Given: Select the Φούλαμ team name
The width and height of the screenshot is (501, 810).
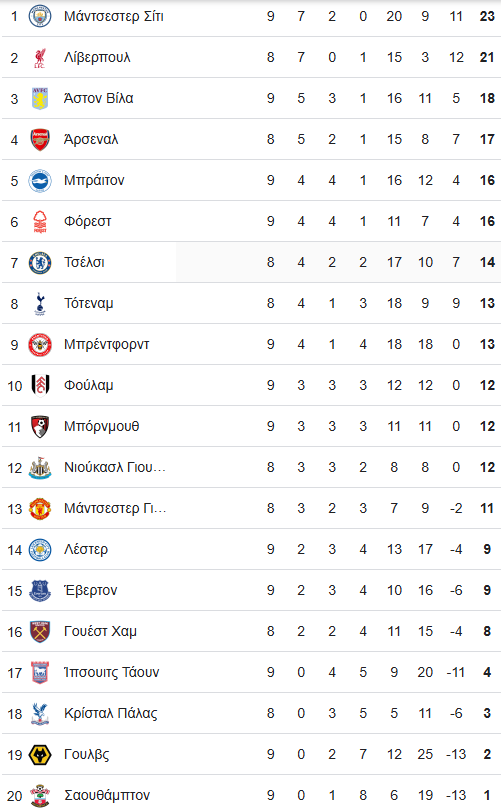Looking at the screenshot, I should (88, 385).
